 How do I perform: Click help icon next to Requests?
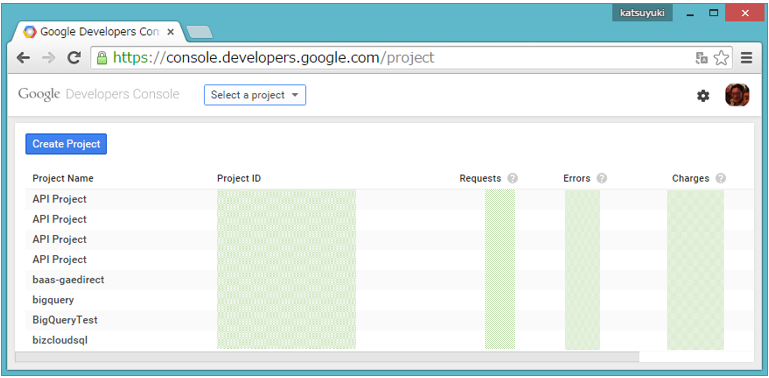(513, 178)
